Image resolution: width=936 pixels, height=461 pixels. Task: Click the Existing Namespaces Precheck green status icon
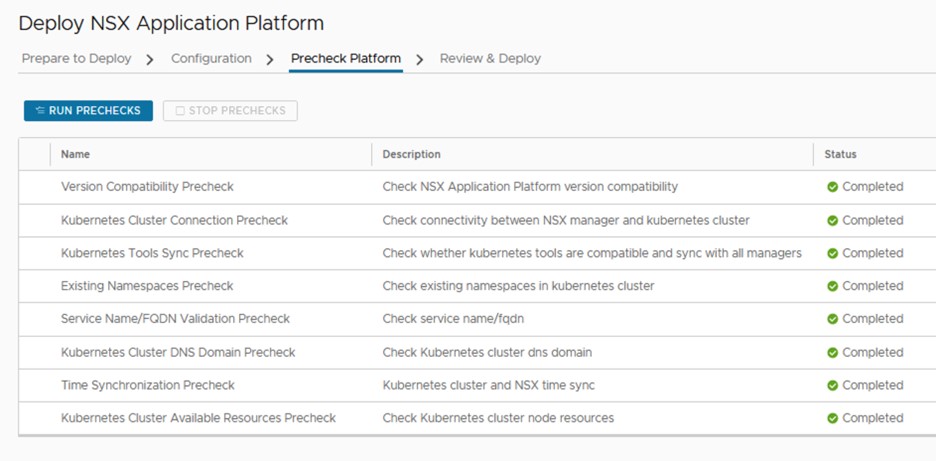832,286
